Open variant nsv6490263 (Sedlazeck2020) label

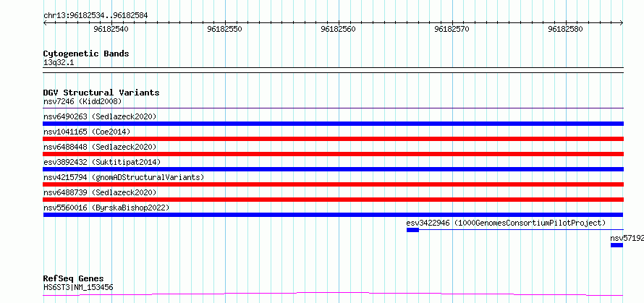(100, 116)
